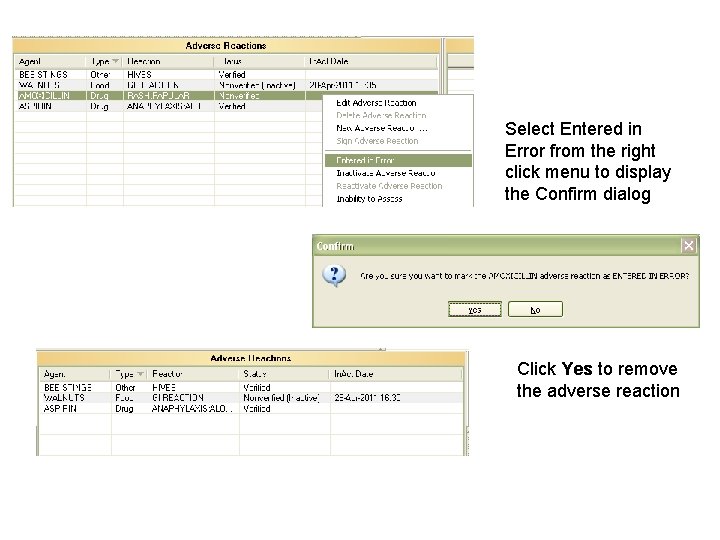
Task: Click ANAPHYLAXIS cell in lower table
Action: coord(192,408)
